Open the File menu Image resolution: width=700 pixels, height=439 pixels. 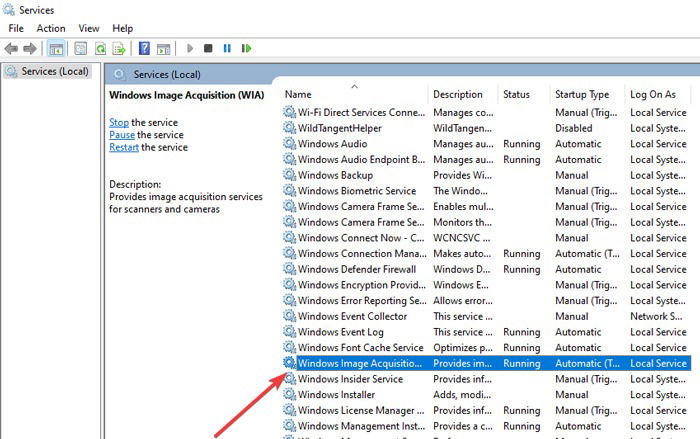pos(16,28)
